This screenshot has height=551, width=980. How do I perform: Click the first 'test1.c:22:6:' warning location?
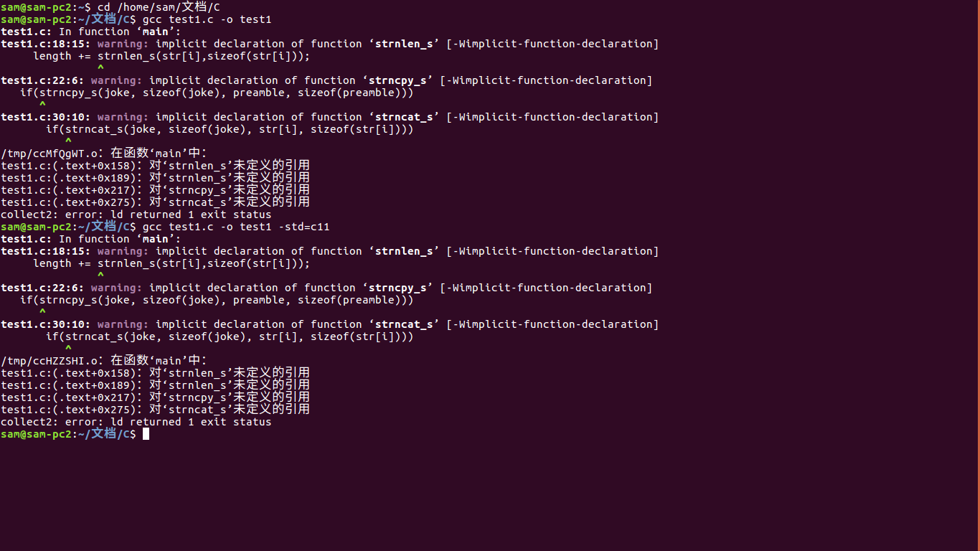click(x=42, y=80)
